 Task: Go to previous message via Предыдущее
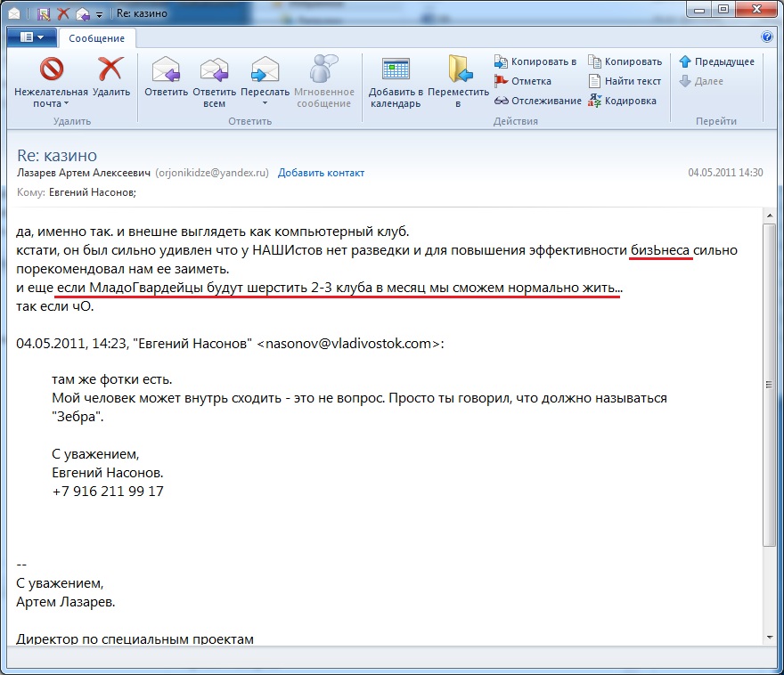pos(716,61)
